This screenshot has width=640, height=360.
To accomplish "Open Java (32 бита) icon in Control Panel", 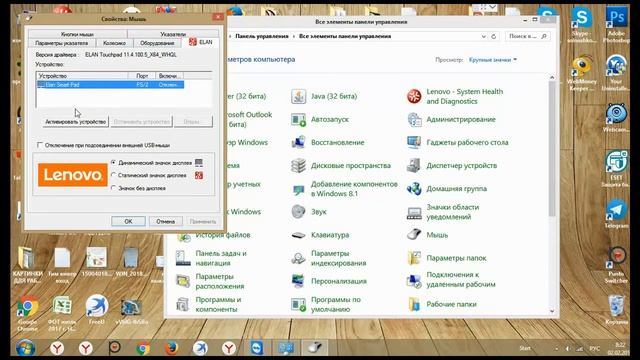I will (298, 96).
